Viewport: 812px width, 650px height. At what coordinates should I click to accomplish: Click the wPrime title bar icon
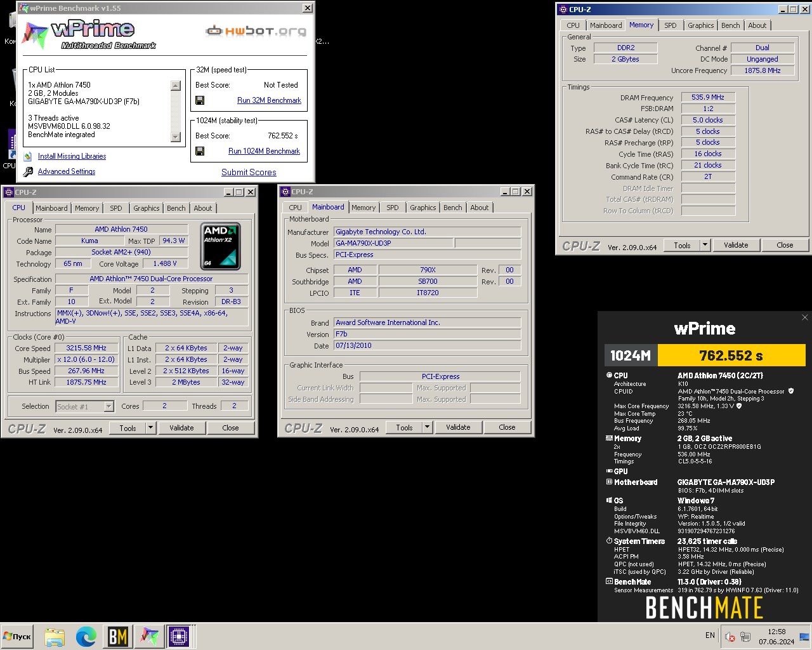23,8
